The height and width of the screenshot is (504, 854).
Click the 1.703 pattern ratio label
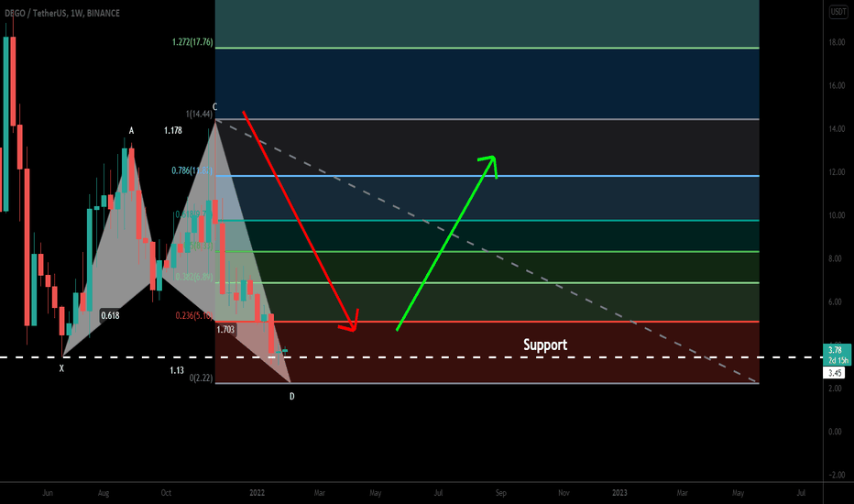coord(225,330)
